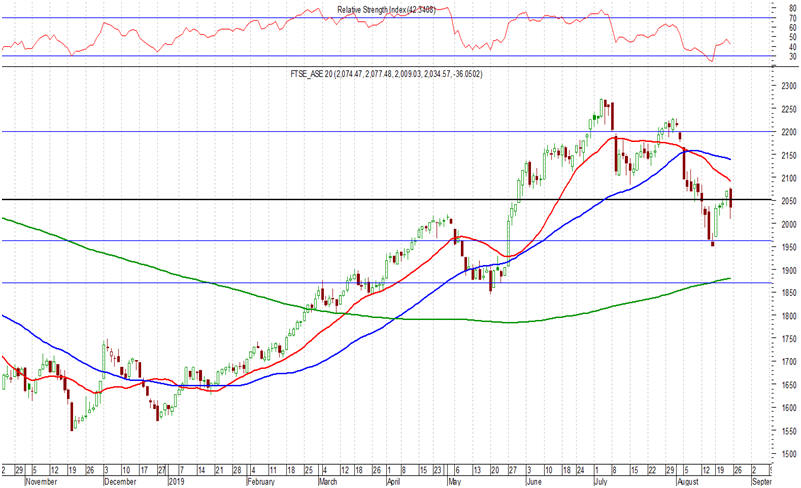The width and height of the screenshot is (801, 488).
Task: Select the 1650 price axis label
Action: tap(789, 385)
